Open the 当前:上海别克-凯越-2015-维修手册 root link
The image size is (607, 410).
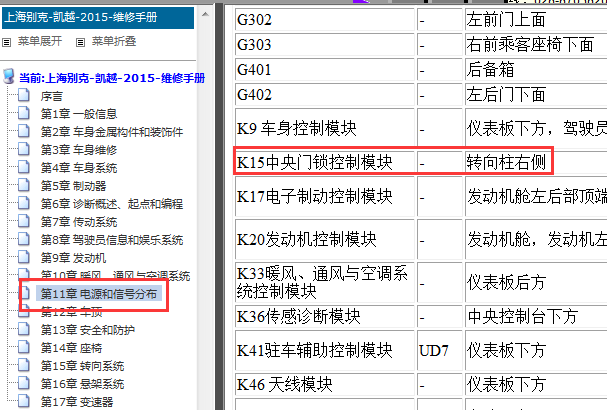tap(112, 78)
